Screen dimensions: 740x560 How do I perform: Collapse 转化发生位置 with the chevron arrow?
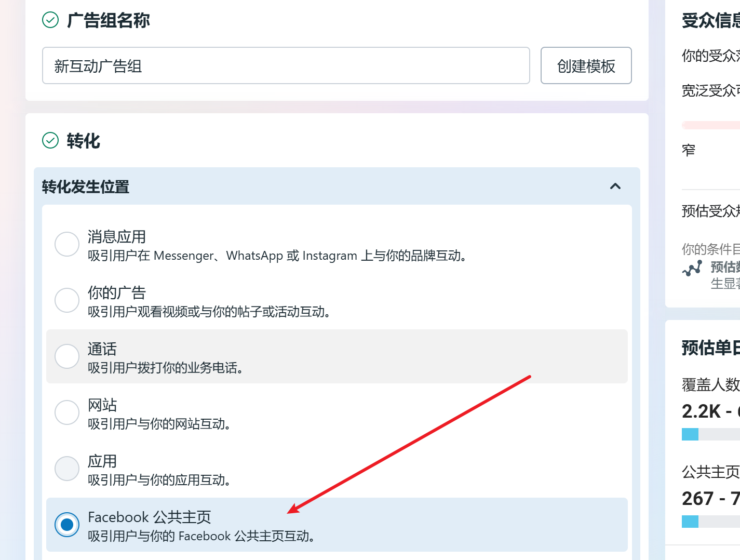click(615, 186)
